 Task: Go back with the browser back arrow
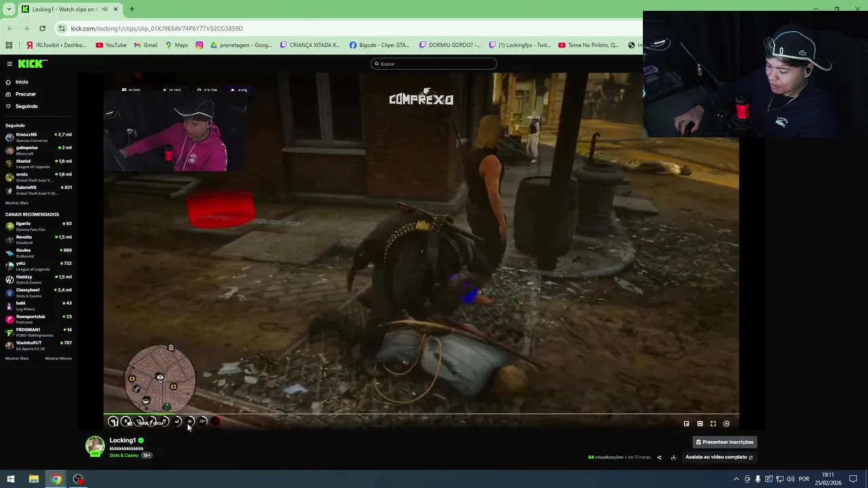pyautogui.click(x=9, y=28)
